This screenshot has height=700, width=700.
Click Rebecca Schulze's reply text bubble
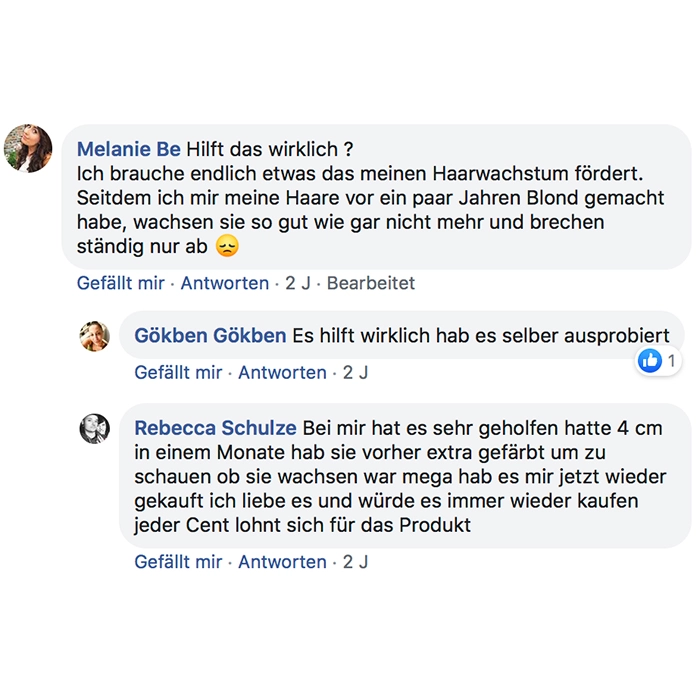[x=400, y=476]
